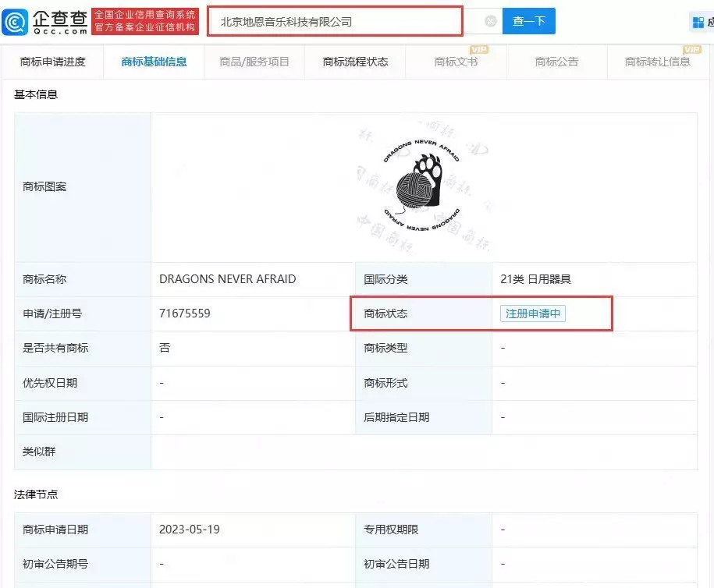
Task: Select the registration number 71675559
Action: (x=185, y=313)
